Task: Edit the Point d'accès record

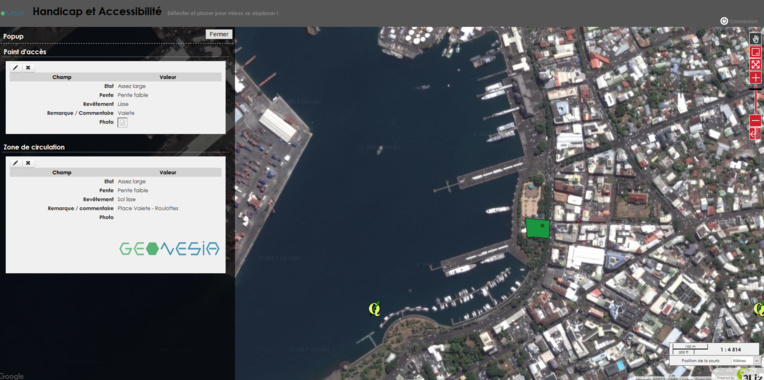Action: 16,68
